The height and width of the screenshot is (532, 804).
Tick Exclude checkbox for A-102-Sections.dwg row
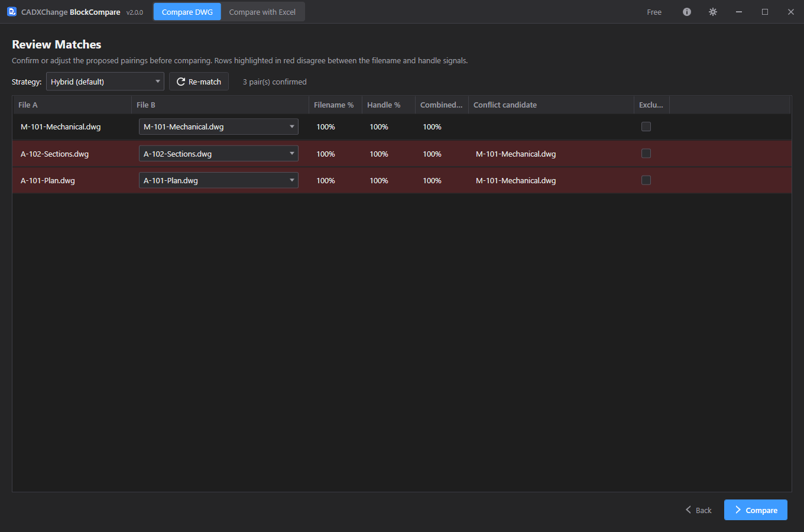coord(646,154)
